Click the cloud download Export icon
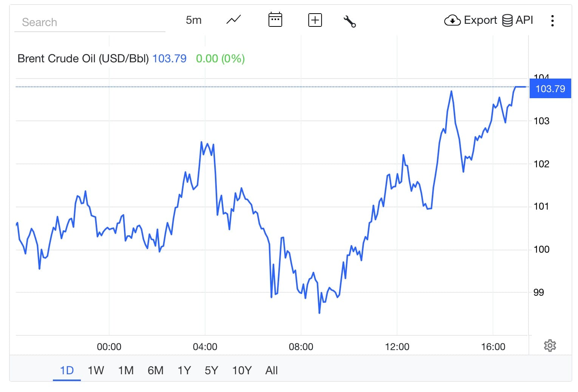Viewport: 578px width, 392px height. click(x=452, y=20)
